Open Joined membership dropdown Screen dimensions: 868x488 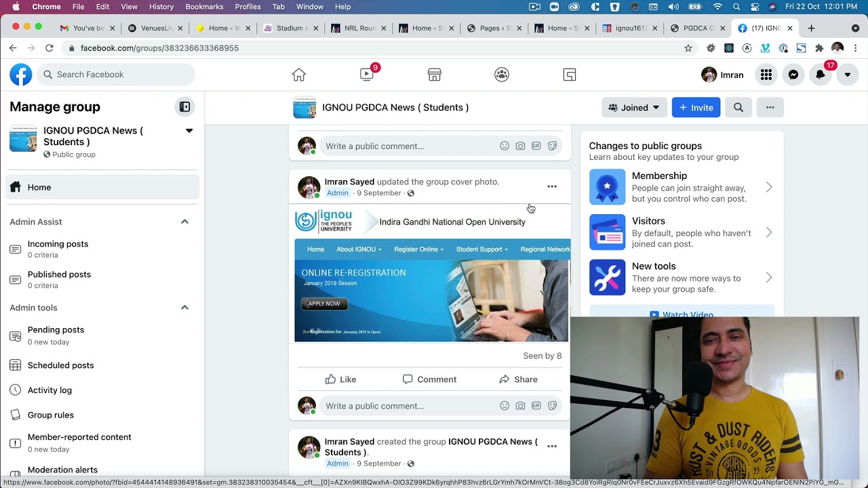point(634,107)
